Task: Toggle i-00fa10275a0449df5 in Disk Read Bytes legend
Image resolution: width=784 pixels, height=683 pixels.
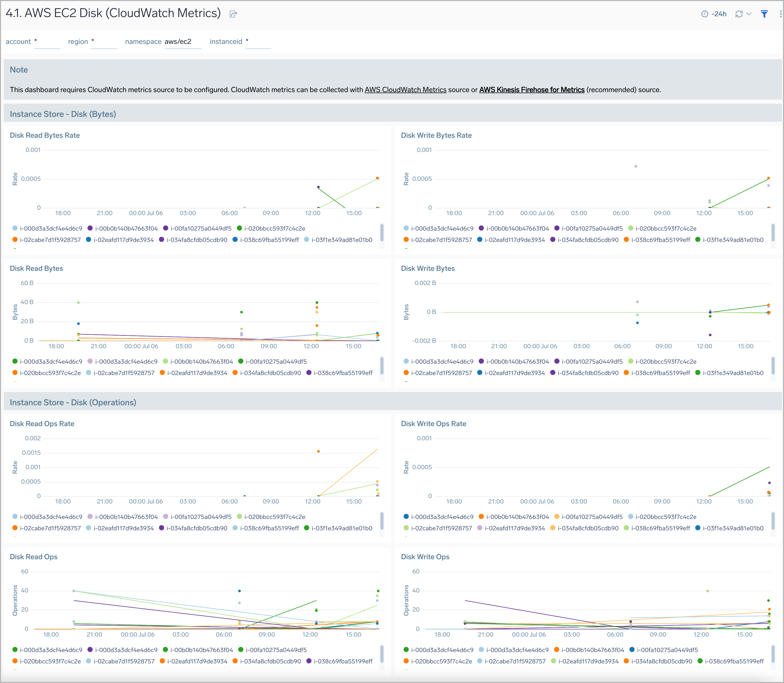Action: pyautogui.click(x=272, y=361)
